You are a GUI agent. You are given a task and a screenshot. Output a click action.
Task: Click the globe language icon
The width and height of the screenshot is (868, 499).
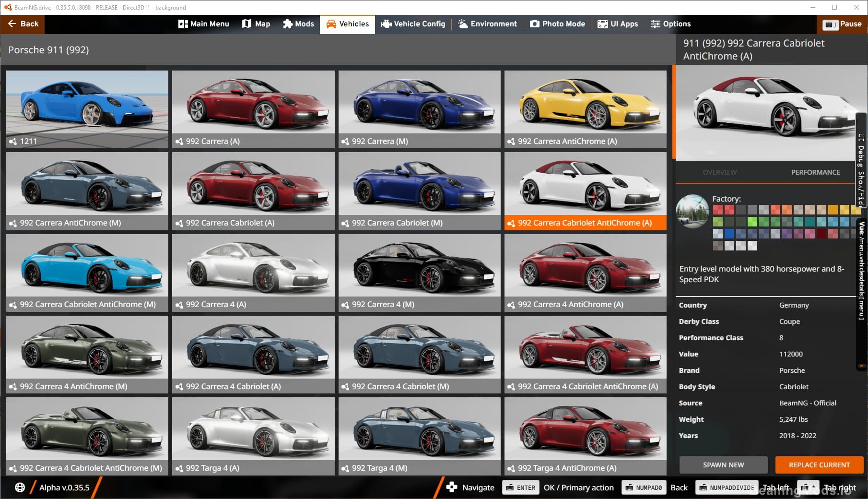(x=20, y=487)
